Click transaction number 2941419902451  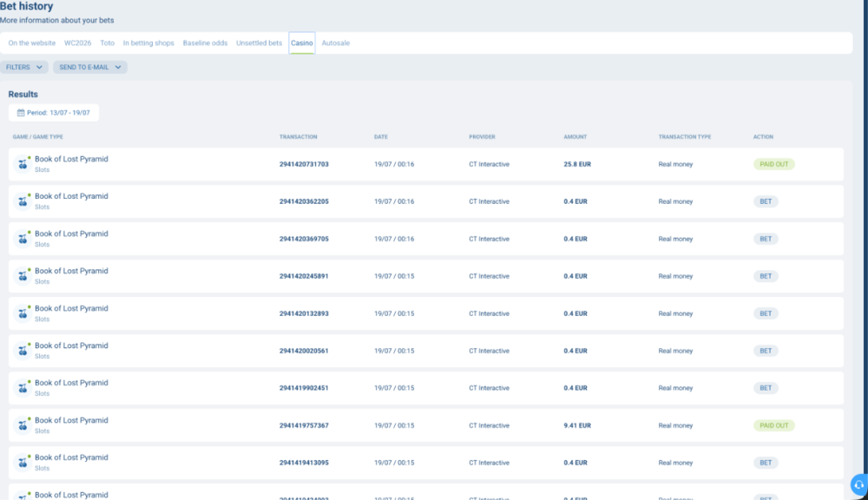304,388
